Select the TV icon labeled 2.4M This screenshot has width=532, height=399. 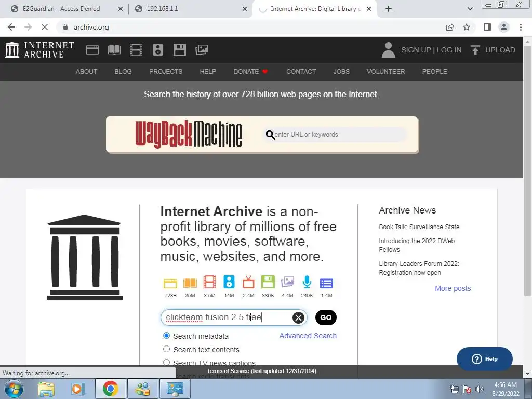point(248,282)
